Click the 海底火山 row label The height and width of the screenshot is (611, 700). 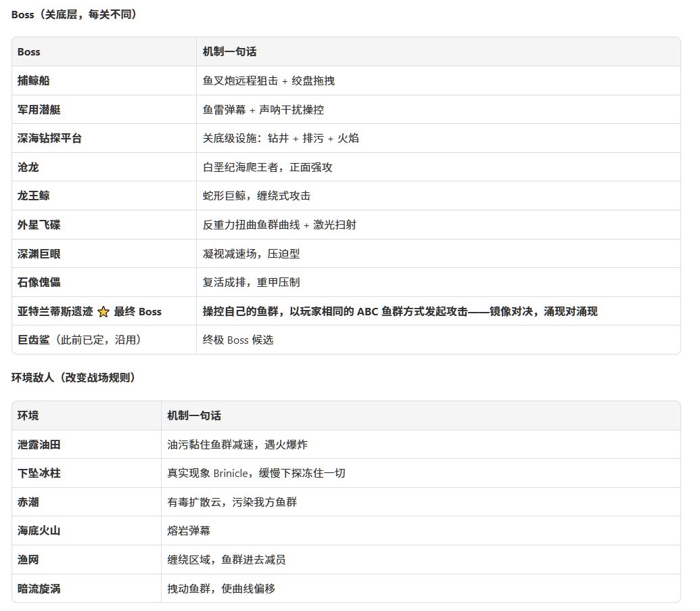[39, 530]
